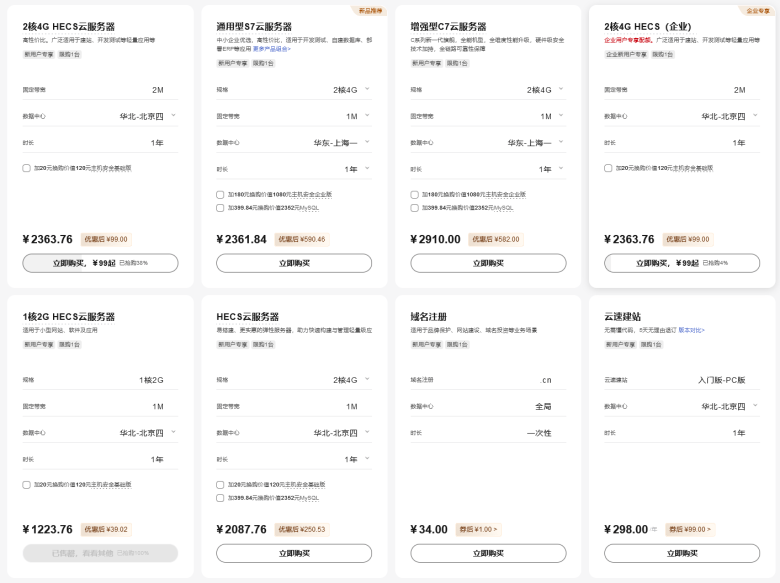Click the 券后 ¥1.00 coupon tag

point(477,529)
